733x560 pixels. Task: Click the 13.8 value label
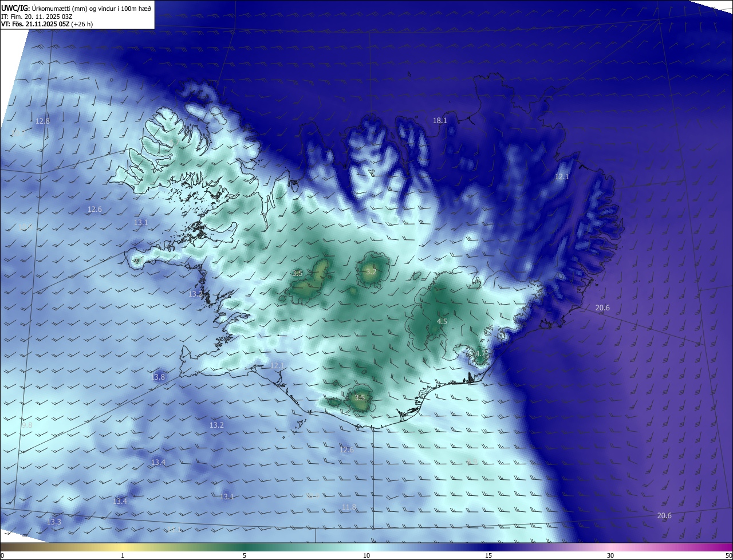pyautogui.click(x=158, y=377)
